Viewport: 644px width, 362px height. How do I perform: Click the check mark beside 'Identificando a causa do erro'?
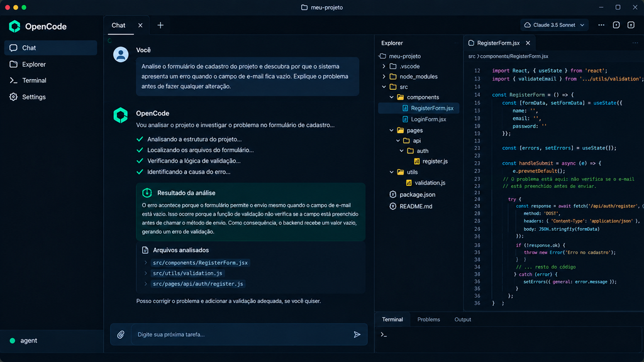click(x=140, y=172)
